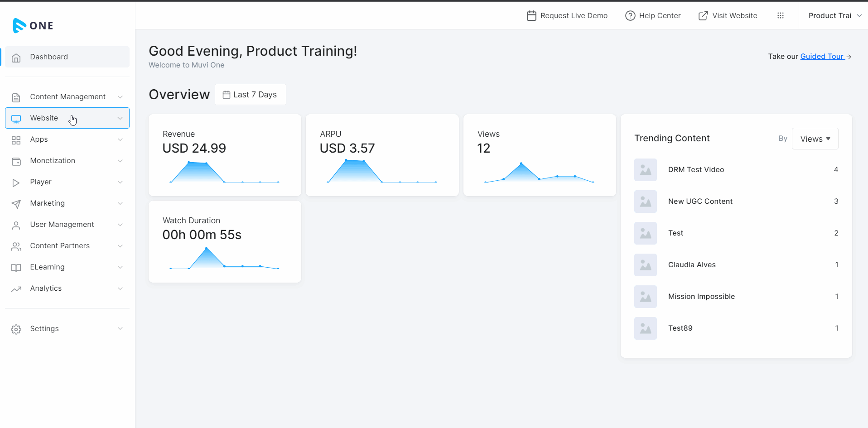Expand the Monetization section chevron
868x428 pixels.
pyautogui.click(x=120, y=161)
